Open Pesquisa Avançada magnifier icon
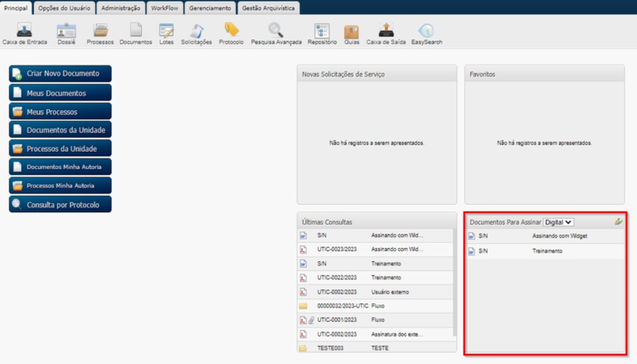The image size is (637, 364). tap(276, 31)
